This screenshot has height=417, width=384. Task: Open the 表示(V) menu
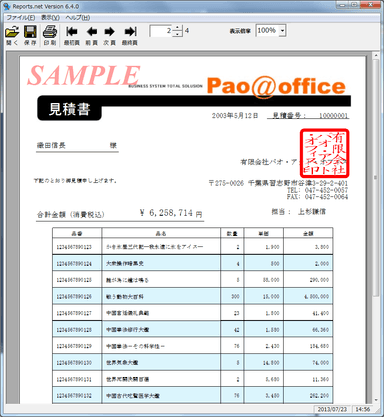pos(50,17)
